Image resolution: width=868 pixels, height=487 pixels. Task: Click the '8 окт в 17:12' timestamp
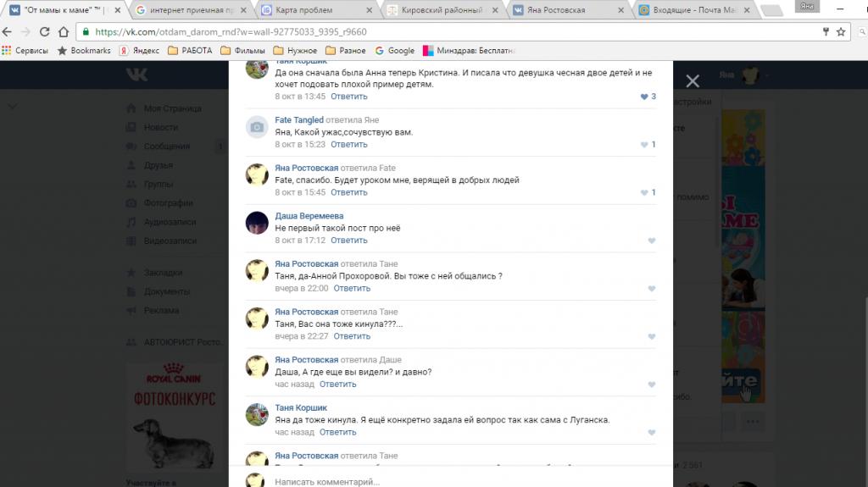tap(300, 241)
